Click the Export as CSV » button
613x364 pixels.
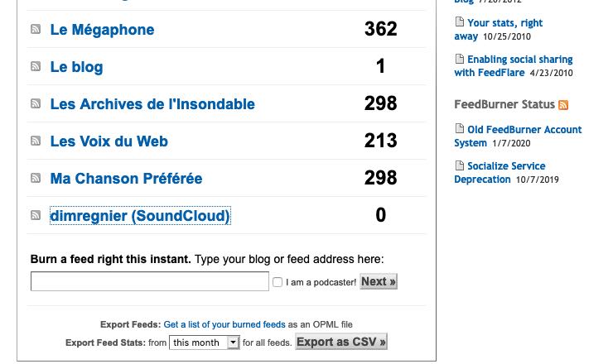[x=341, y=342]
